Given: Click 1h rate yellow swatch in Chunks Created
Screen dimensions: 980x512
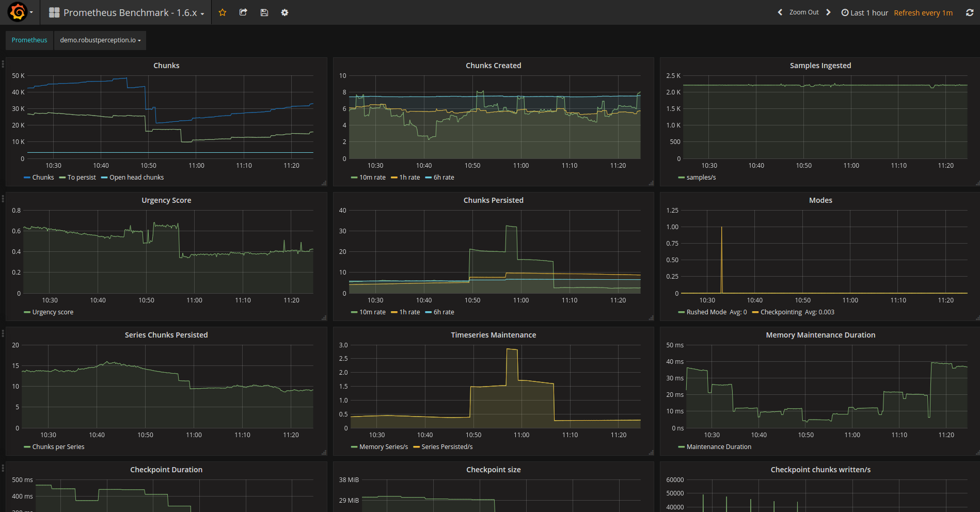Looking at the screenshot, I should (x=394, y=178).
